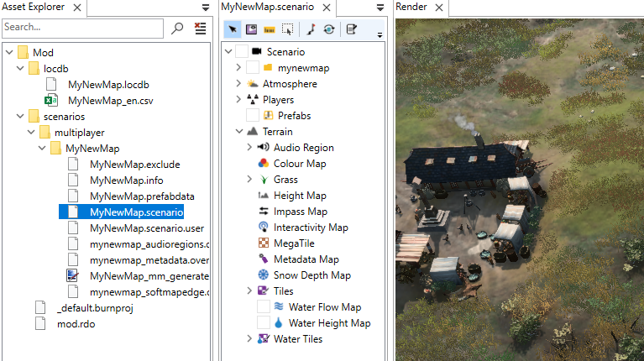Expand the Atmosphere tree node
This screenshot has height=361, width=644.
pos(238,83)
